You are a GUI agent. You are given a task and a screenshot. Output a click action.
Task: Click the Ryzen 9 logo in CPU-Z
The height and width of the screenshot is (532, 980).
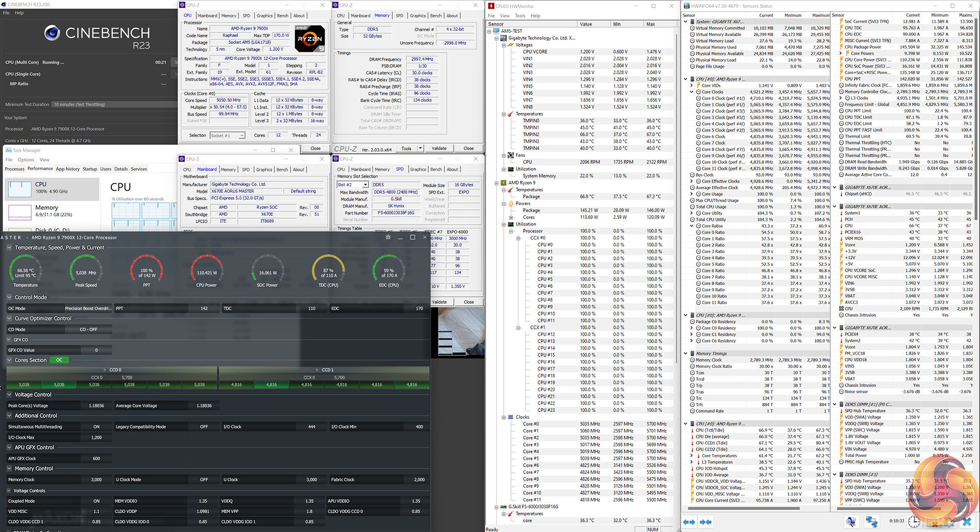tap(310, 39)
